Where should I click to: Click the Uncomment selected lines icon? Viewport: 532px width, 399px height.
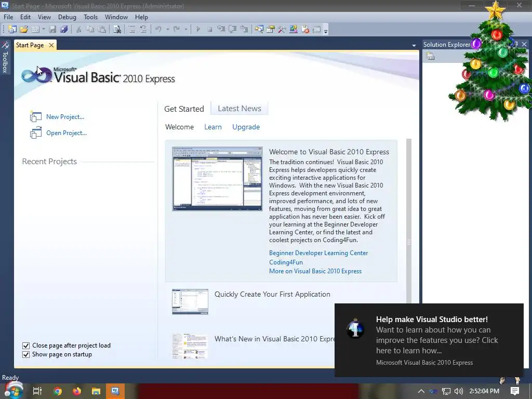pyautogui.click(x=143, y=30)
